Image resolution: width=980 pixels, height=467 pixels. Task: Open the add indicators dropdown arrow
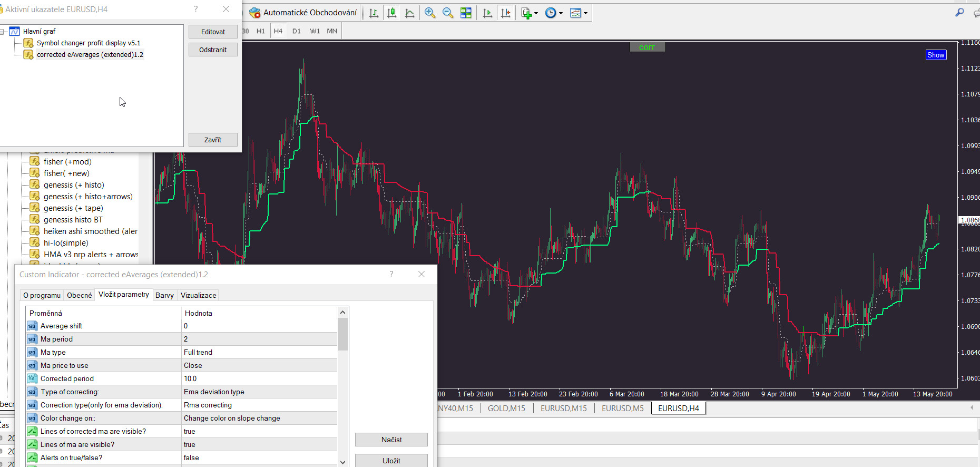(536, 14)
